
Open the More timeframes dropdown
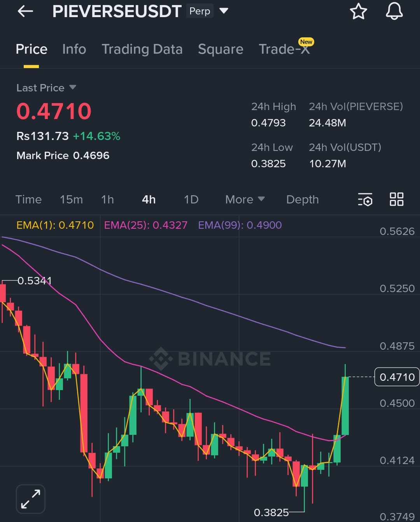(x=245, y=200)
